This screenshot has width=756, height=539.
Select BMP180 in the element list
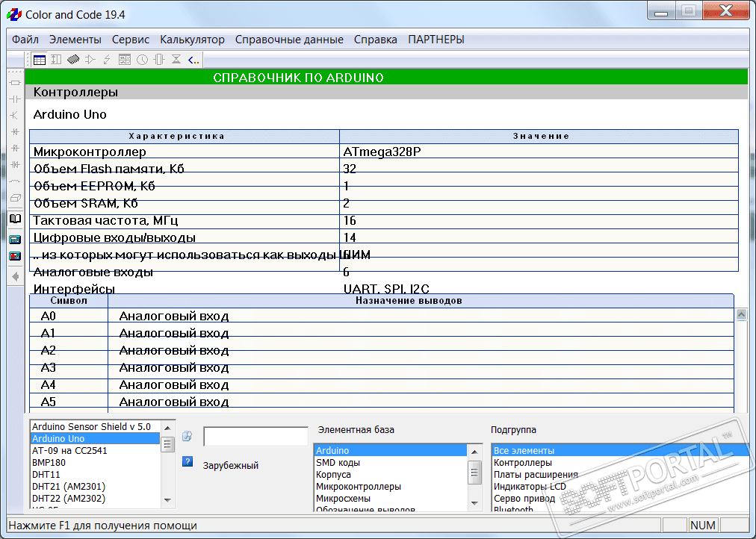tap(95, 462)
